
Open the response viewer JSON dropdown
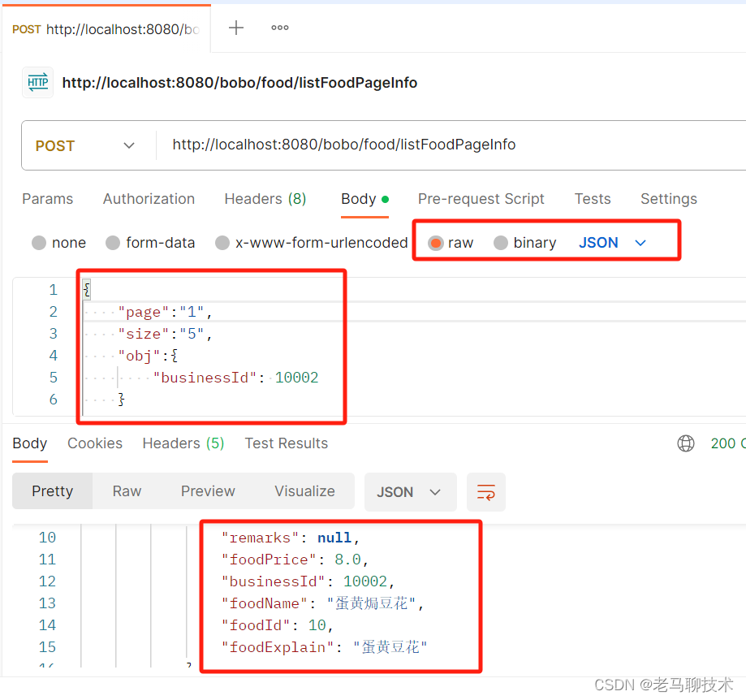click(410, 492)
